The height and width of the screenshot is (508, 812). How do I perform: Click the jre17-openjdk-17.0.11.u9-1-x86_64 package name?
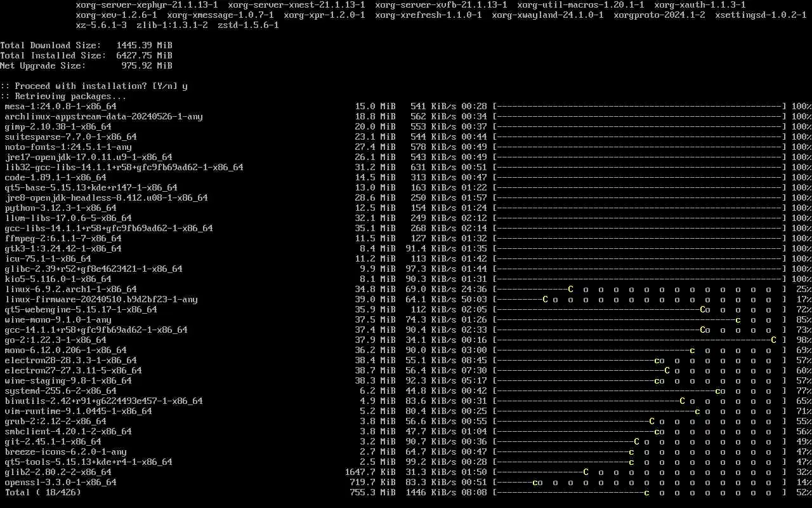pyautogui.click(x=88, y=157)
